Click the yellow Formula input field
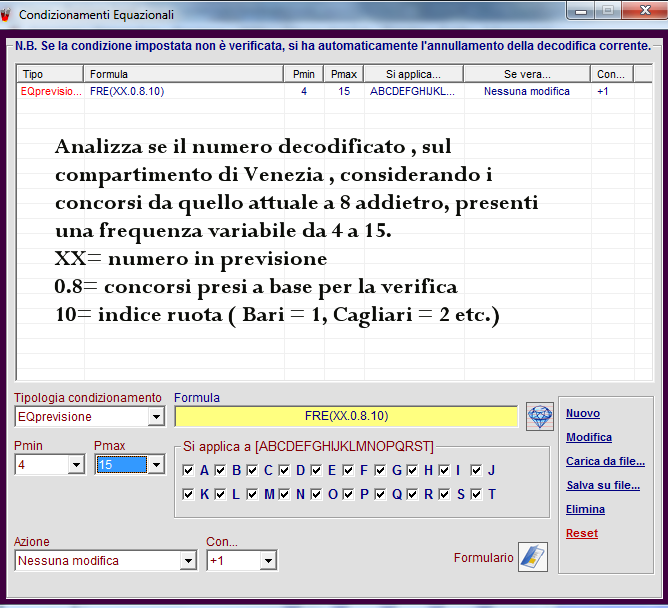 click(x=346, y=416)
